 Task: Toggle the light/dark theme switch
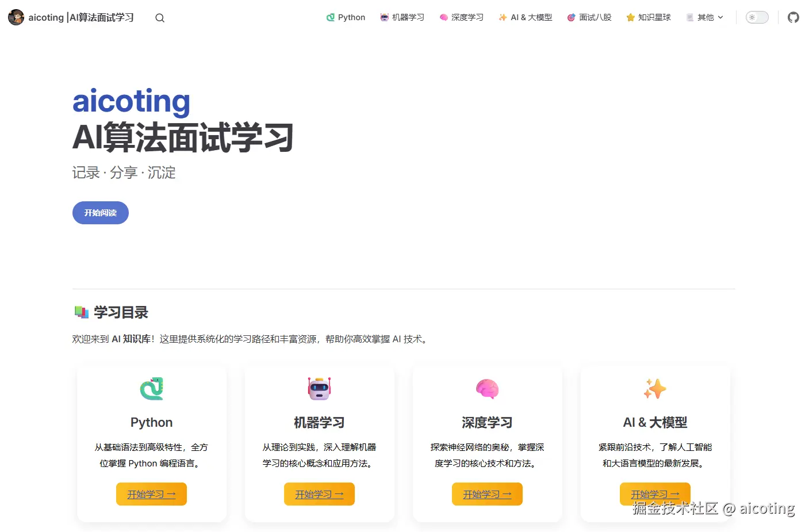click(x=757, y=18)
